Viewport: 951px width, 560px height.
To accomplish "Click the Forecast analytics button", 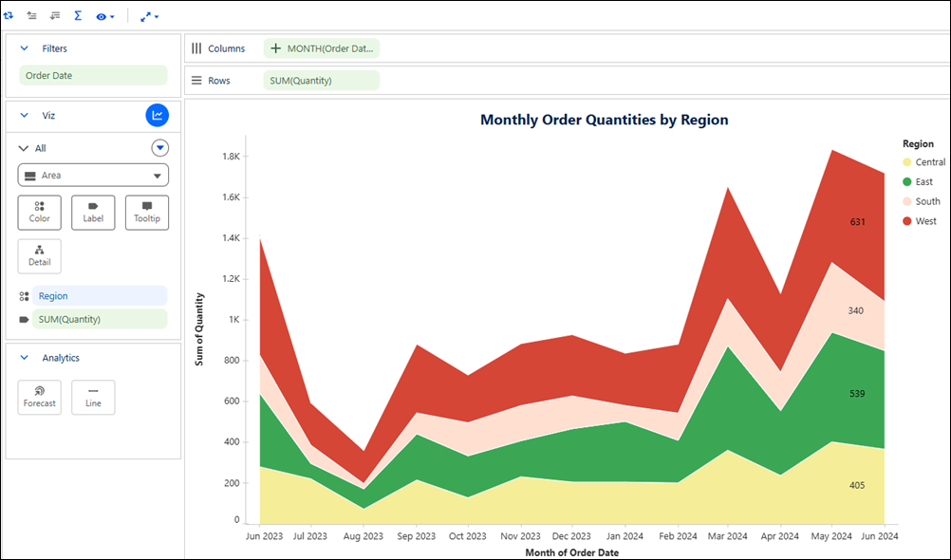I will 40,398.
